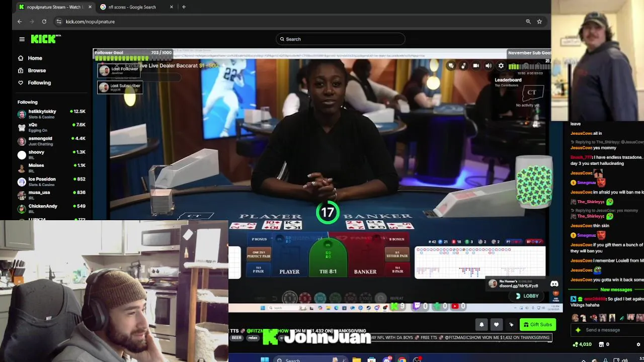Viewport: 644px width, 362px height.
Task: Place a P Pair side bet
Action: pos(259,269)
